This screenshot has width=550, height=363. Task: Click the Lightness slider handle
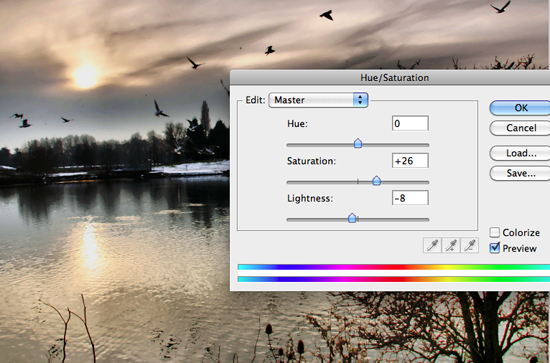352,218
